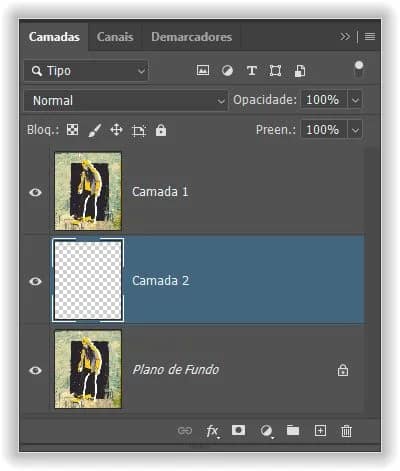Open the Normal blend mode dropdown
The image size is (400, 471).
point(126,100)
